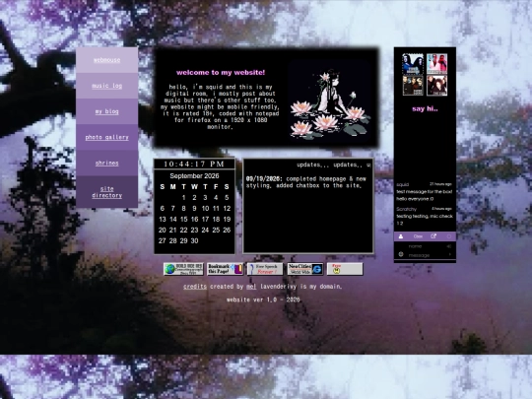Click the Bookmark this Page badge
532x399 pixels.
pos(225,269)
